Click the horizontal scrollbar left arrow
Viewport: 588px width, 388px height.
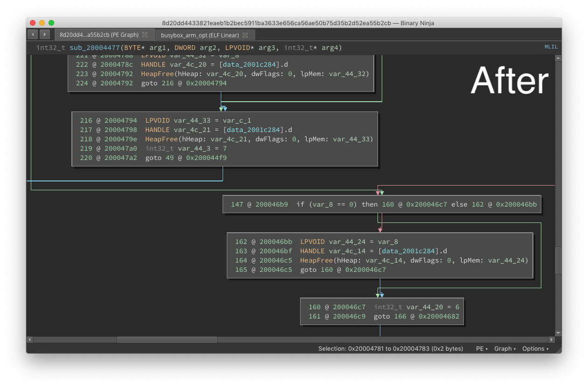[30, 340]
